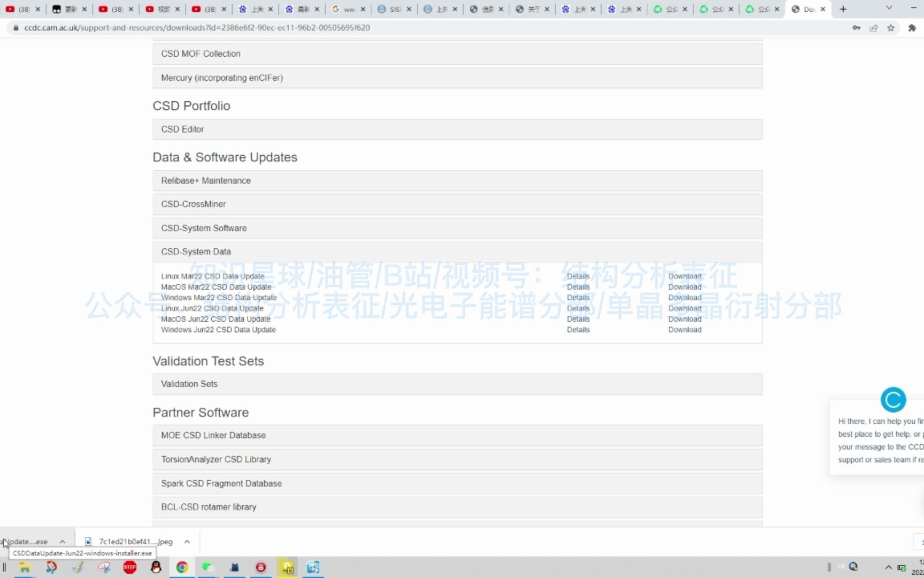View site security lock icon

point(16,27)
